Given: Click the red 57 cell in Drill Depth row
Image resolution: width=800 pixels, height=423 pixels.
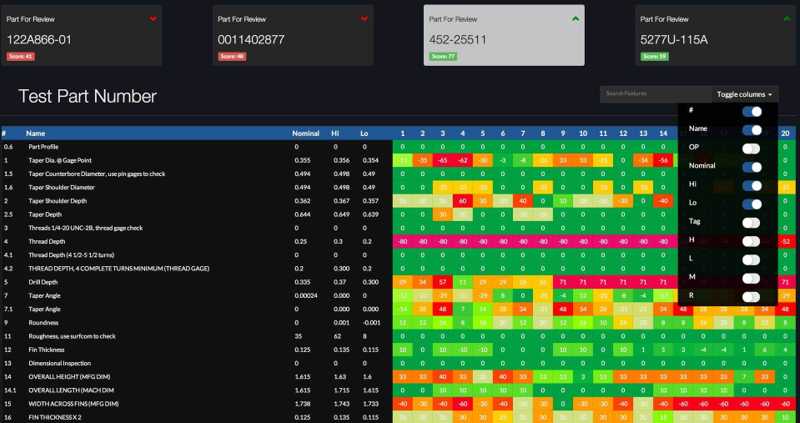Looking at the screenshot, I should coord(443,282).
